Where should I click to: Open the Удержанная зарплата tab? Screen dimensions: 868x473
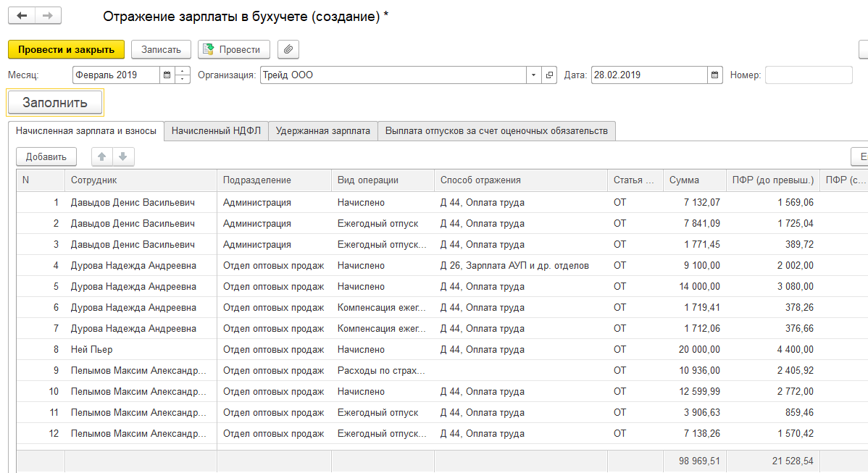tap(322, 131)
